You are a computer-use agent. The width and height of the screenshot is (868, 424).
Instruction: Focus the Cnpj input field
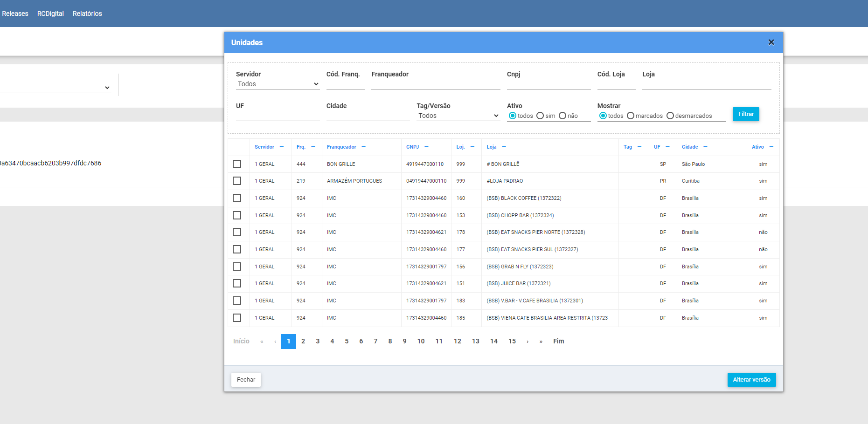549,84
